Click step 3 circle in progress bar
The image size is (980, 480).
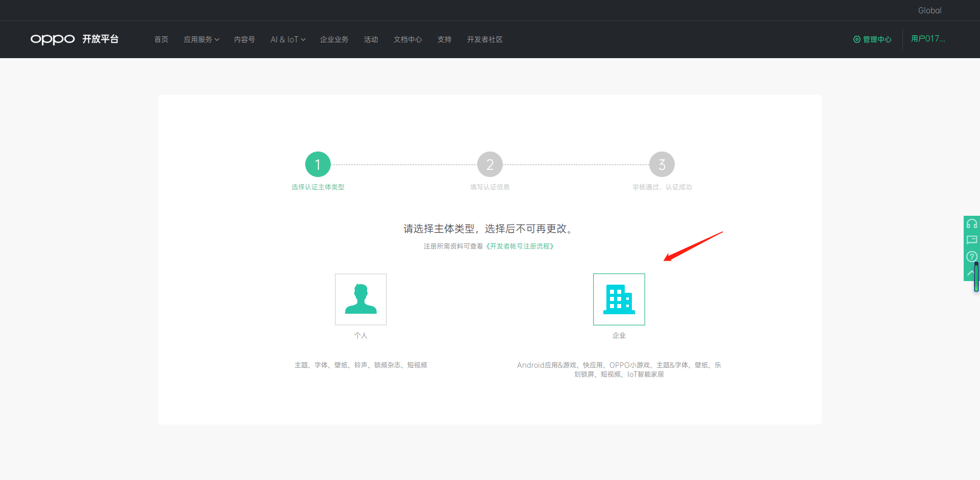tap(662, 164)
